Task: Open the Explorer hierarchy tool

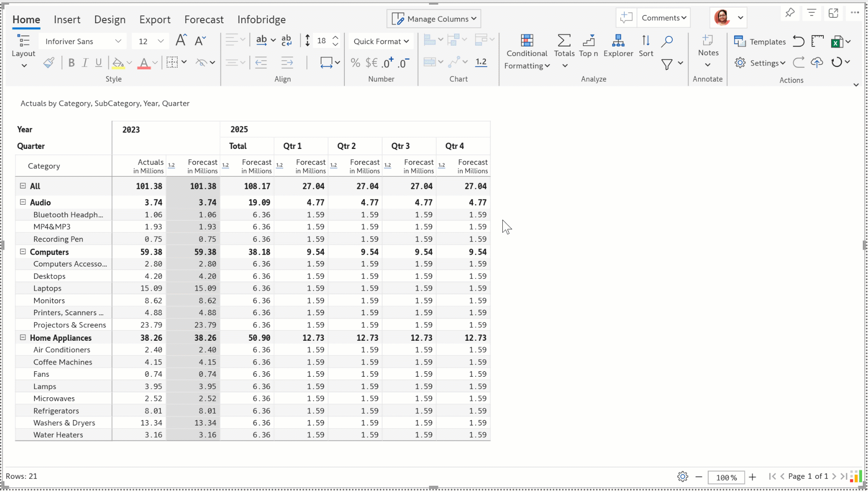Action: [x=618, y=41]
